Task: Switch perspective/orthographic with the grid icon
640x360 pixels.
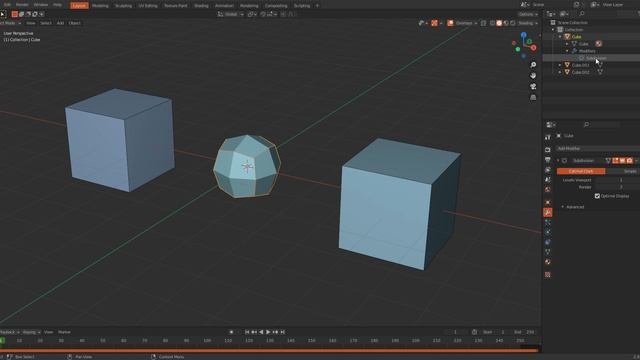Action: coord(533,97)
